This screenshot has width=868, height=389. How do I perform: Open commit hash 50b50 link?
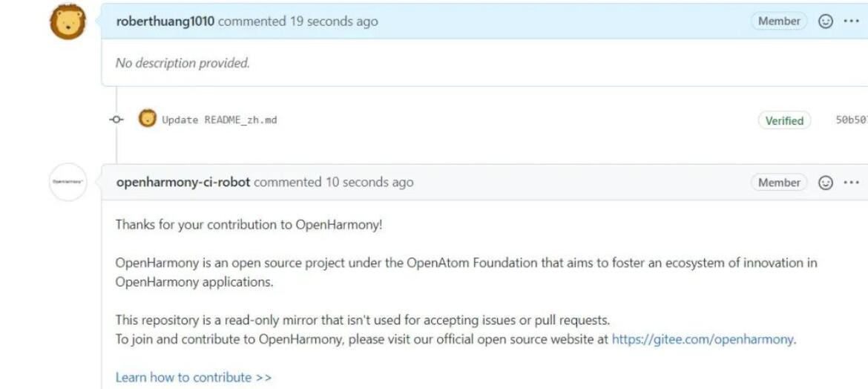coord(852,120)
